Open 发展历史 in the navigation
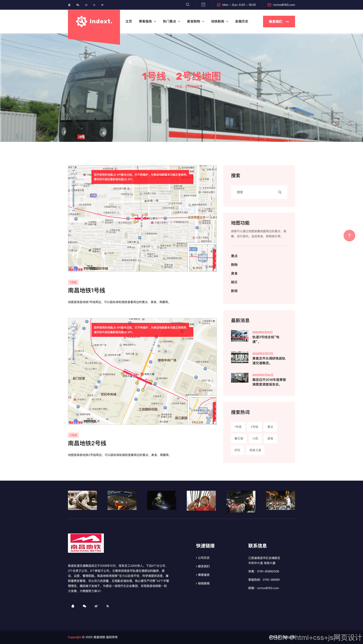Viewport: 363px width, 644px height. pos(241,22)
